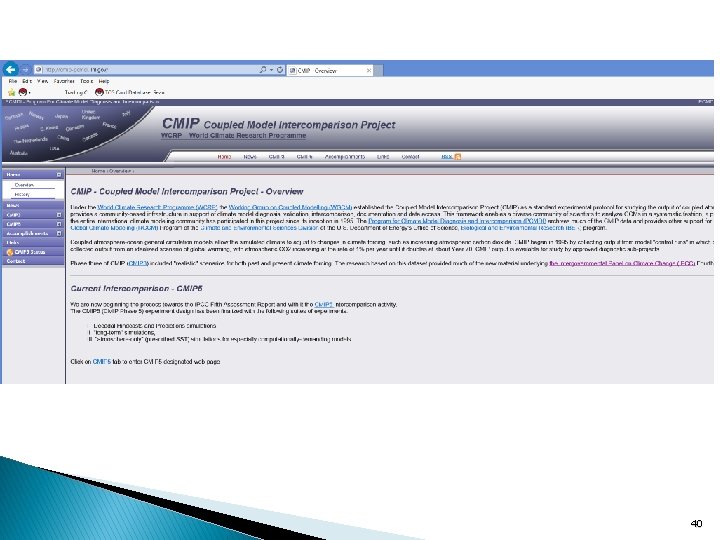Open CMIP5 link in intercomparison activity sentence
This screenshot has width=720, height=540.
tap(324, 304)
